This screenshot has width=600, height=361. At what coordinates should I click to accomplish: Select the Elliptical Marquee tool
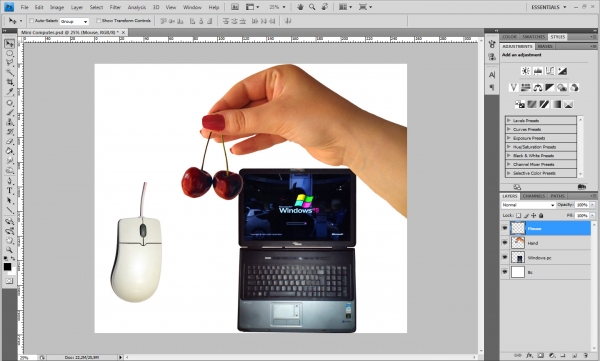[9, 54]
